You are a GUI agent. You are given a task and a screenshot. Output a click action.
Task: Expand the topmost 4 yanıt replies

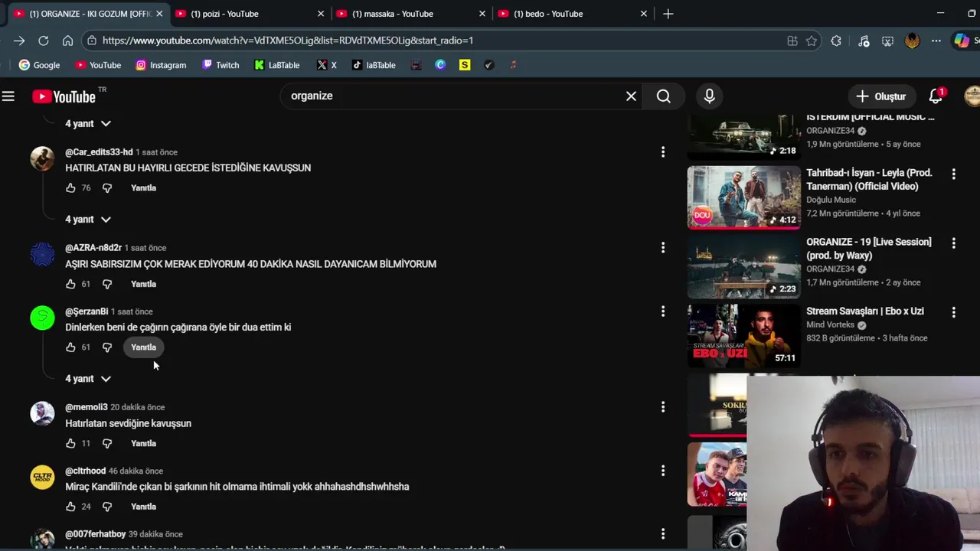(x=88, y=124)
